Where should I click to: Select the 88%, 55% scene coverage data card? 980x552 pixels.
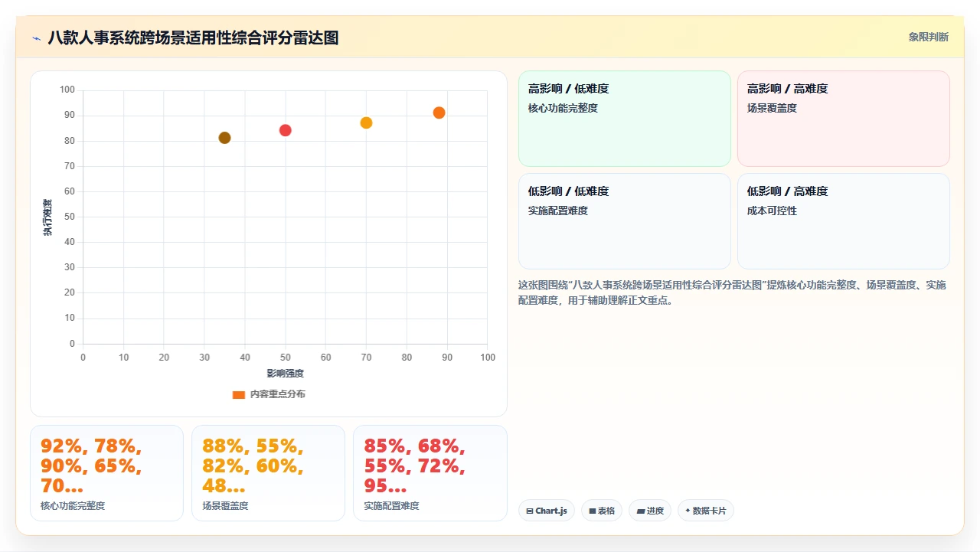[268, 473]
